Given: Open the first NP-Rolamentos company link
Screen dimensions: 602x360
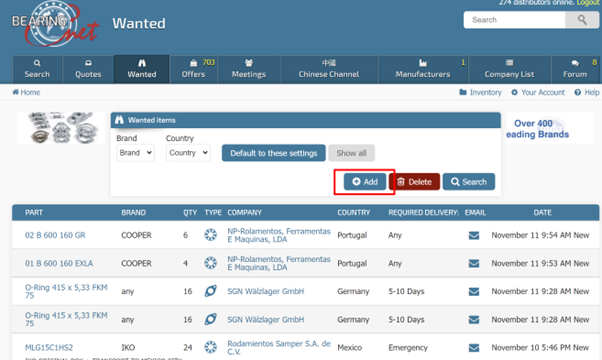Looking at the screenshot, I should 279,235.
